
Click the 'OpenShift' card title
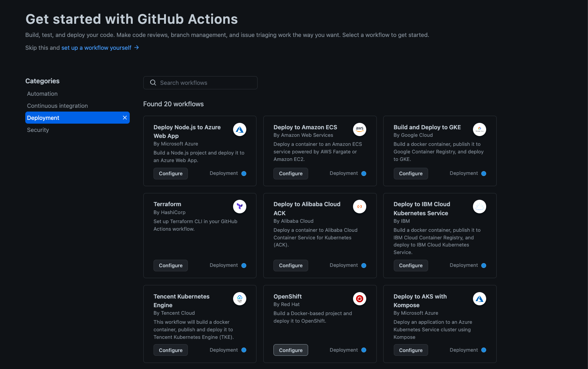tap(287, 297)
